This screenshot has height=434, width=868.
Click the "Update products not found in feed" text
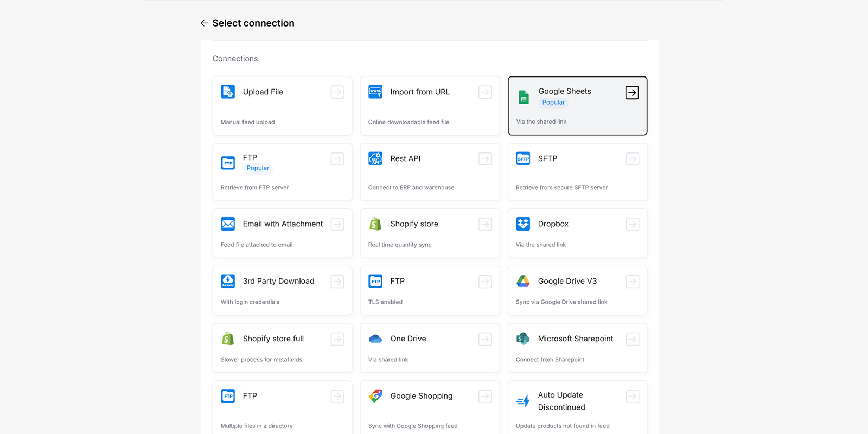(x=563, y=426)
